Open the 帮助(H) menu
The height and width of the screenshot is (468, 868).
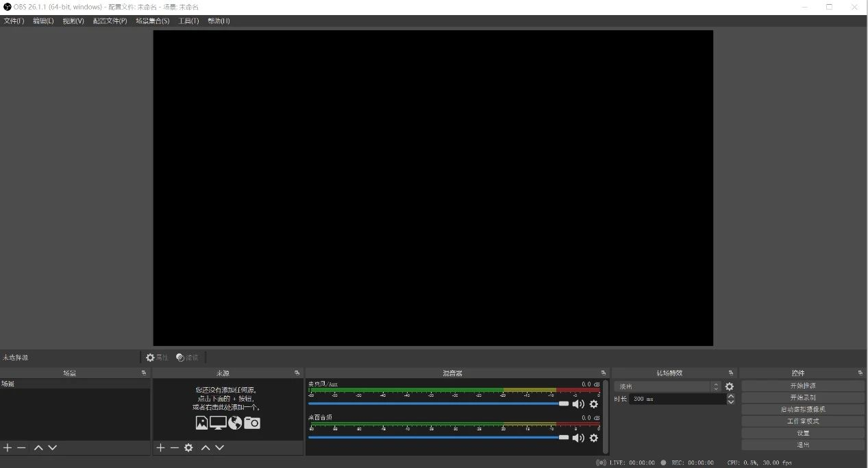(x=219, y=21)
